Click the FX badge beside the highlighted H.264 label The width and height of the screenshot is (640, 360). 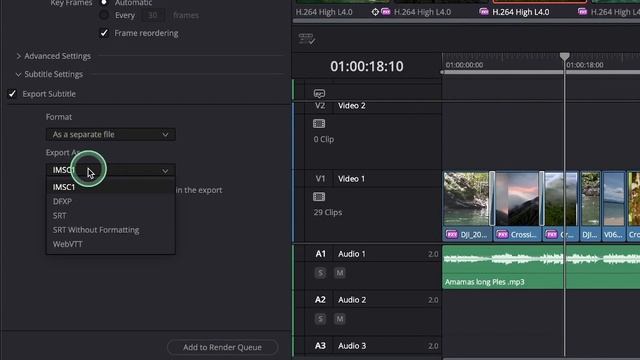click(484, 12)
